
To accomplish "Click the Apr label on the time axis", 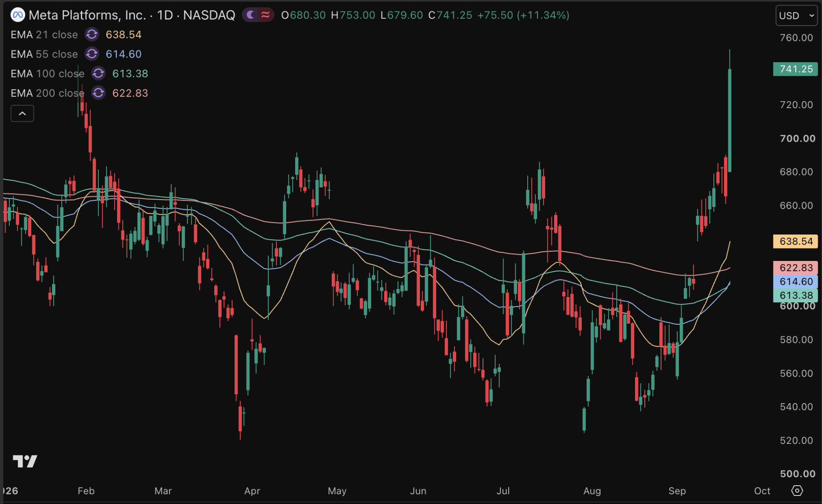I will (252, 491).
